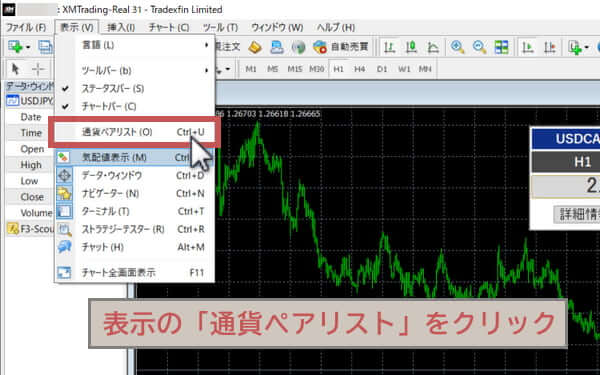Click the candlestick chart type icon
600x375 pixels.
pyautogui.click(x=411, y=47)
